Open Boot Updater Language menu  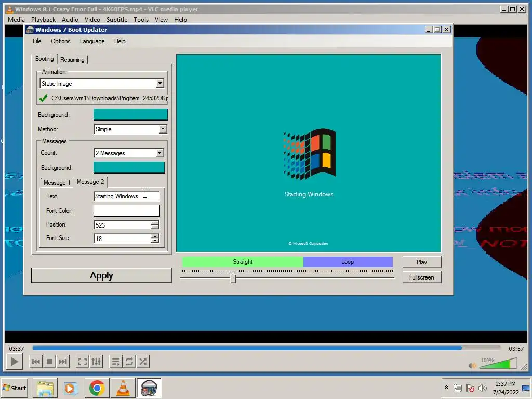click(92, 41)
